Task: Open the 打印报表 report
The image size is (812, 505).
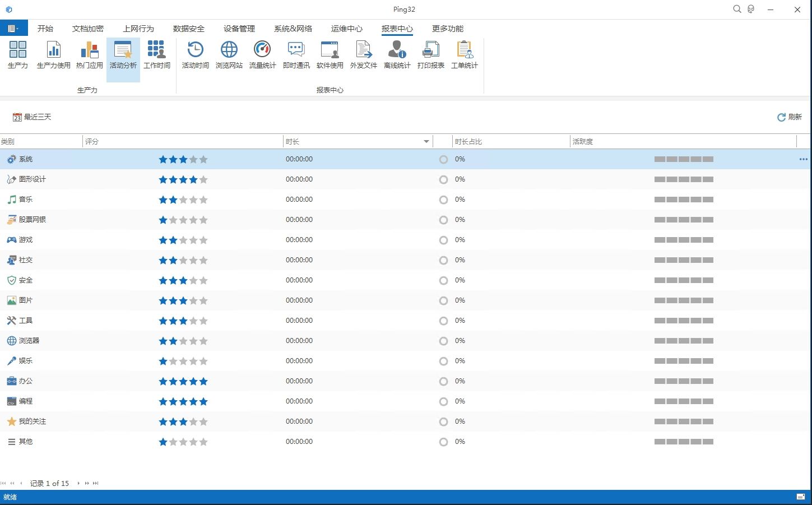Action: [431, 55]
